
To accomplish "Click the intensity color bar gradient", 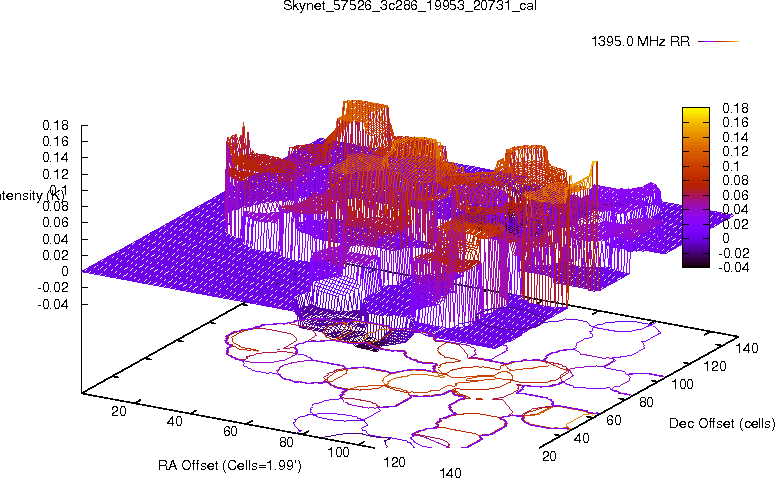I will tap(696, 187).
